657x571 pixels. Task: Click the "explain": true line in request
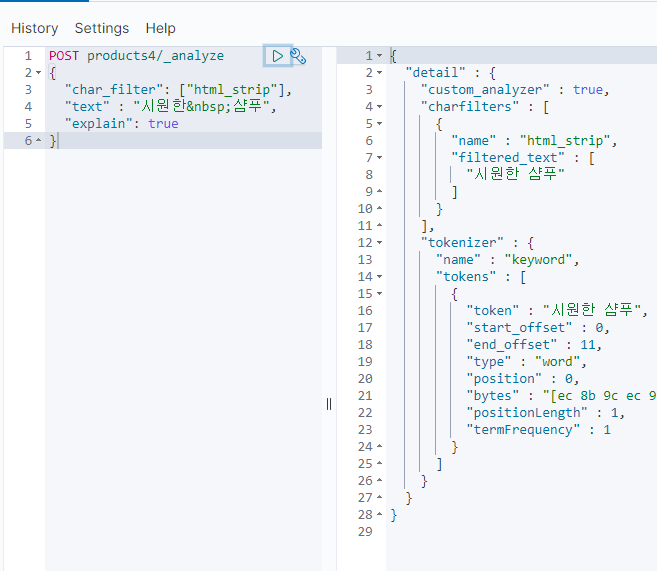pos(121,124)
